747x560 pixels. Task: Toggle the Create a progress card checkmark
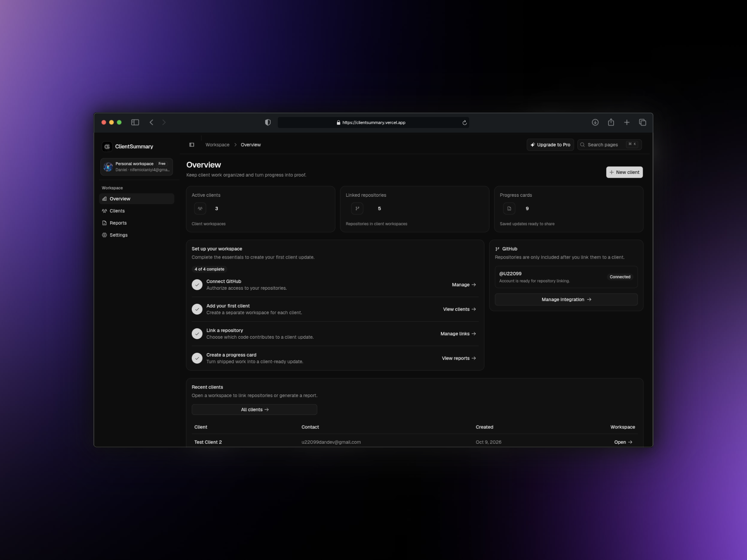click(x=197, y=358)
